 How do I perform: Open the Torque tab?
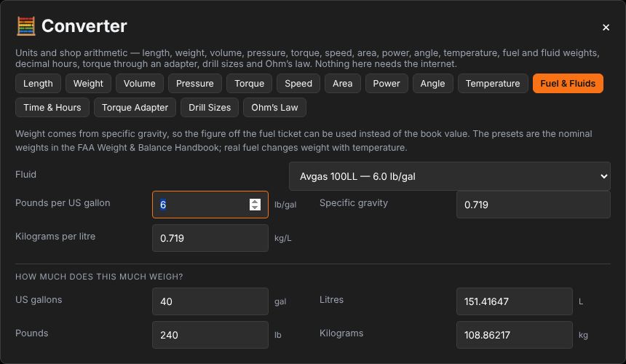(x=249, y=84)
